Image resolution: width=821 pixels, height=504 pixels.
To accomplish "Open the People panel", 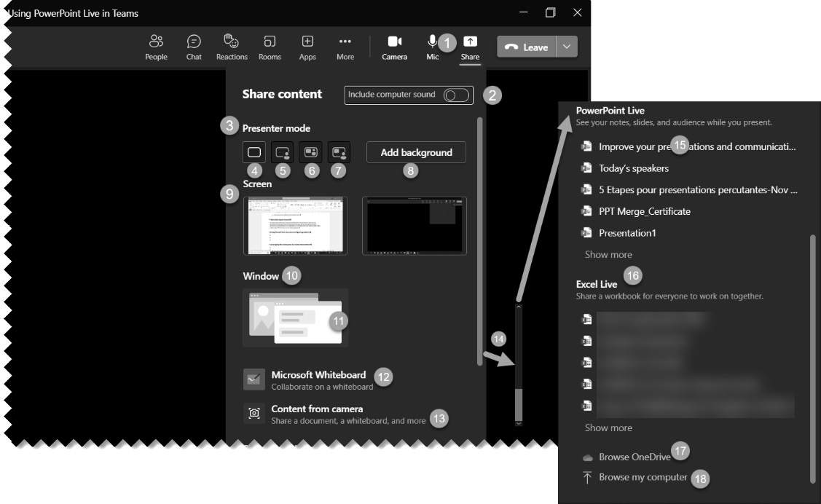I will point(156,47).
